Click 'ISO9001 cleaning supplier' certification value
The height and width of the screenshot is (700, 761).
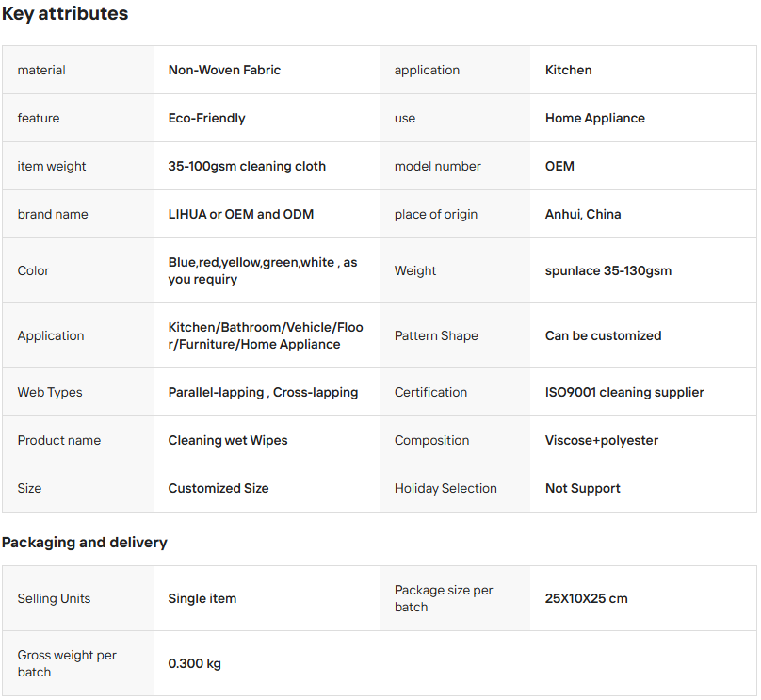624,392
